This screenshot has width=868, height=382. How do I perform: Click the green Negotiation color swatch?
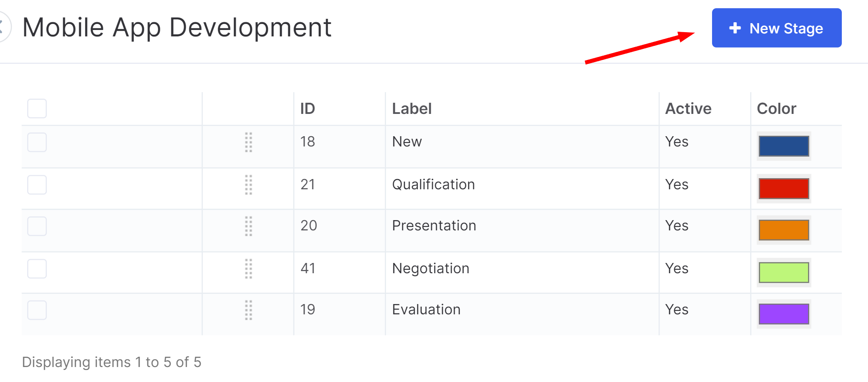(784, 272)
